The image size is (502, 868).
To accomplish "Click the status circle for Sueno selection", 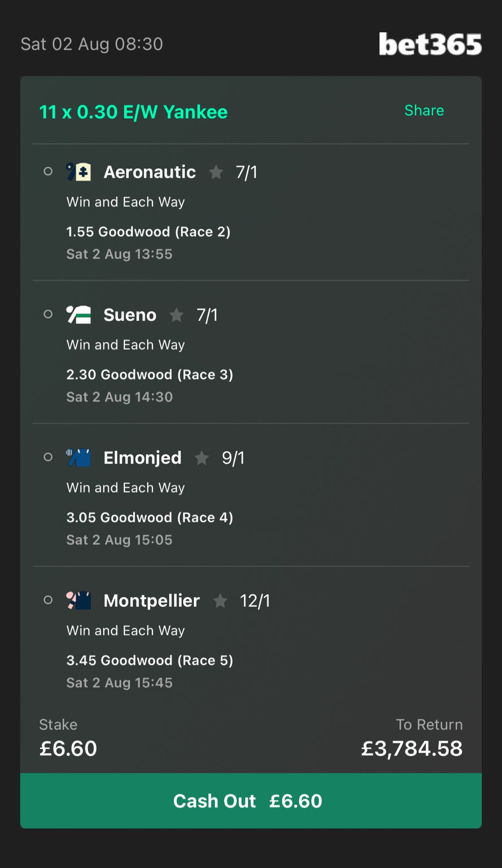I will [48, 314].
